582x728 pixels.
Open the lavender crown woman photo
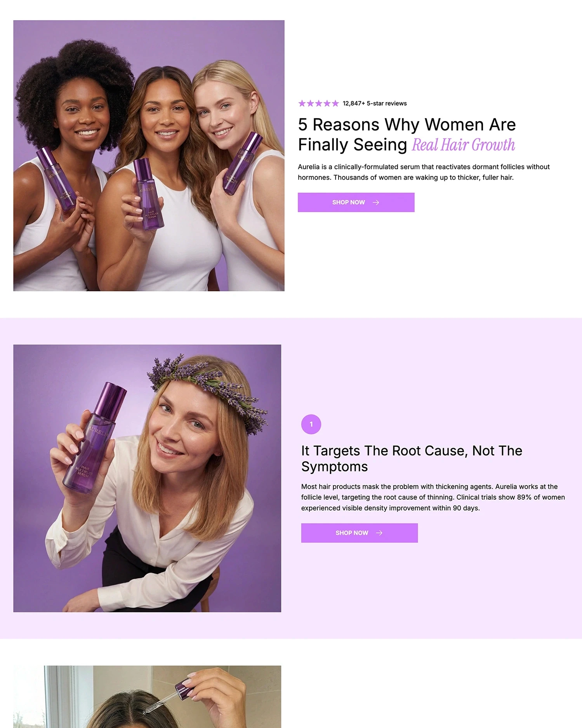click(147, 478)
